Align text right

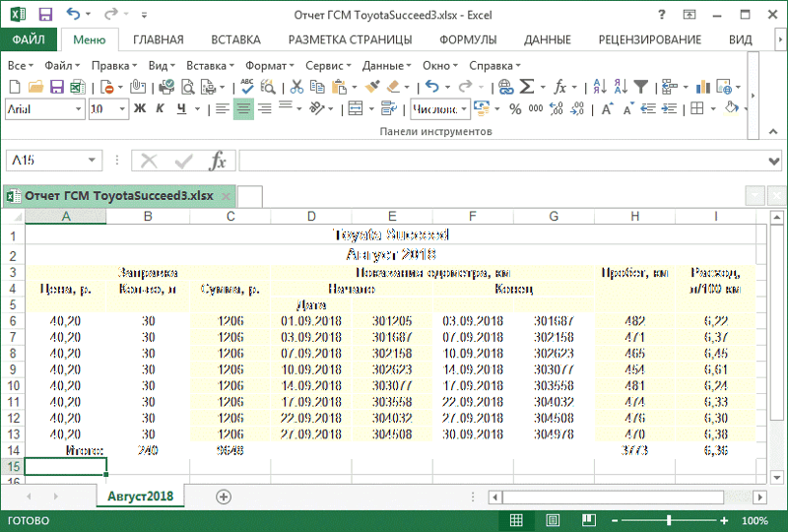(264, 108)
